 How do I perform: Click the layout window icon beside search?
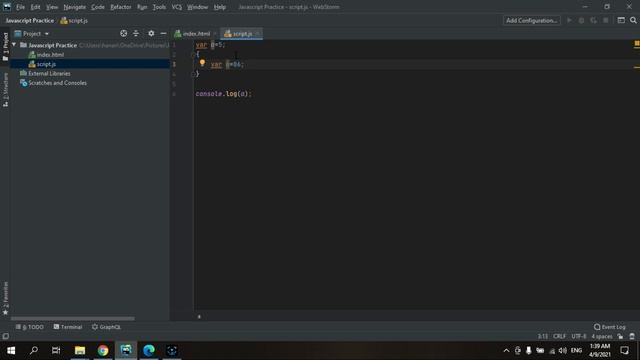pyautogui.click(x=621, y=20)
